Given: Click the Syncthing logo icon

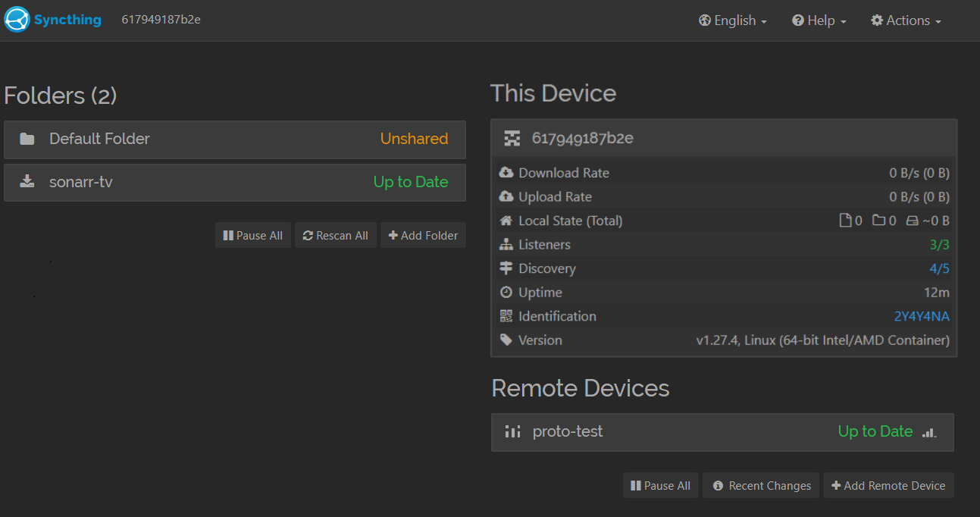Looking at the screenshot, I should (x=17, y=20).
